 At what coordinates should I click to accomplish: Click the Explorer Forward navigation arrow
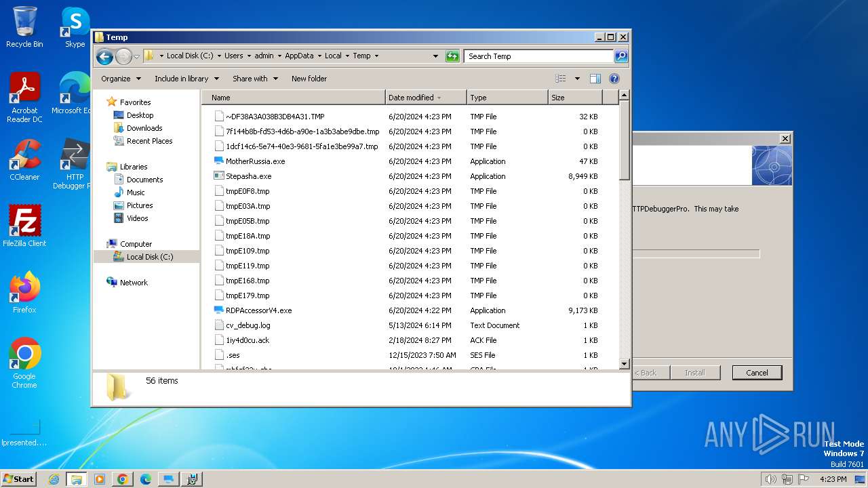point(123,56)
